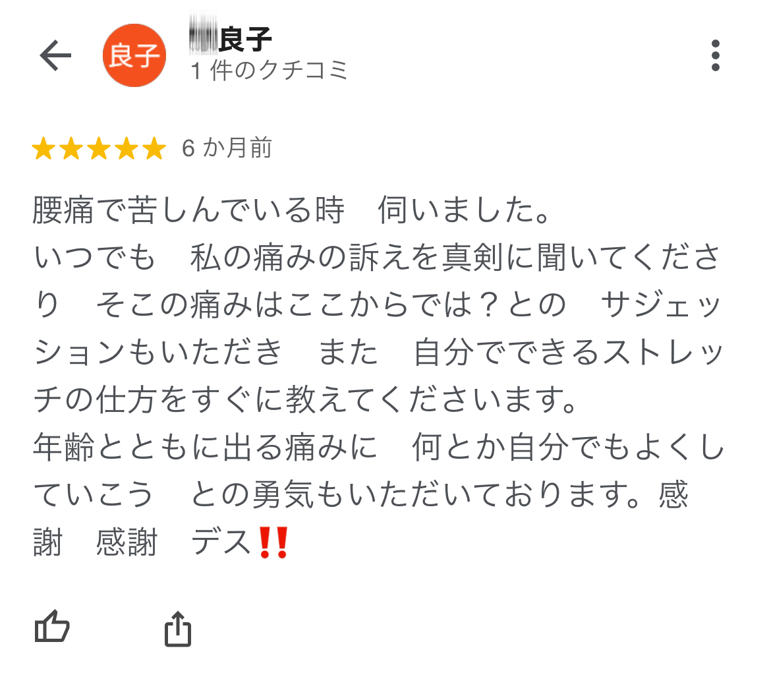The height and width of the screenshot is (700, 771).
Task: Tap the thumbs-up like icon
Action: coord(52,626)
